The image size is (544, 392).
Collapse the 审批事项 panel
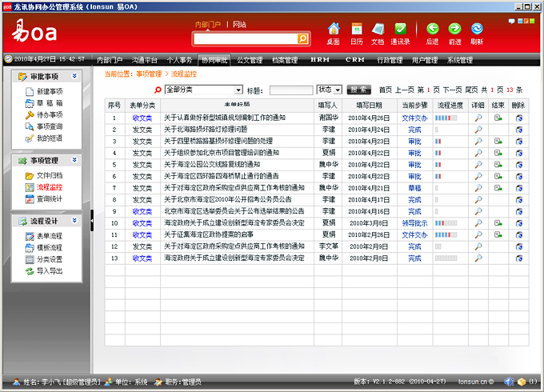click(x=74, y=76)
